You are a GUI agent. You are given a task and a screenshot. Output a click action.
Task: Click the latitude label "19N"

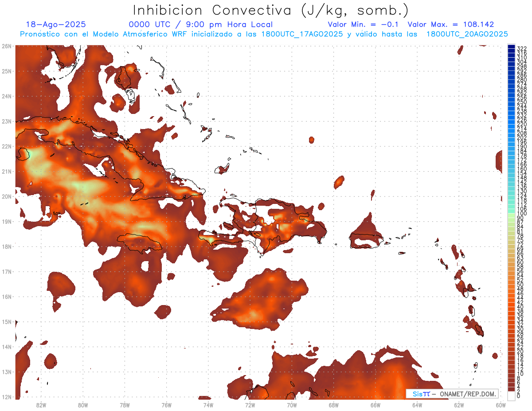tap(7, 221)
